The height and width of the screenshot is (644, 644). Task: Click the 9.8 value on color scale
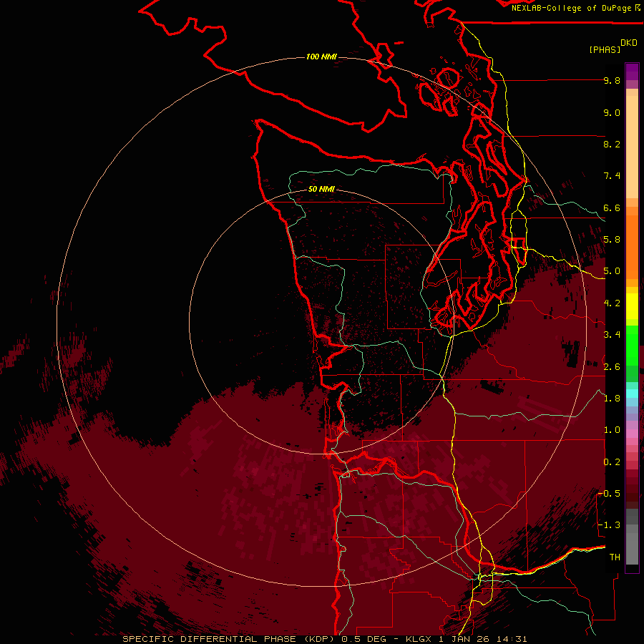(x=612, y=80)
